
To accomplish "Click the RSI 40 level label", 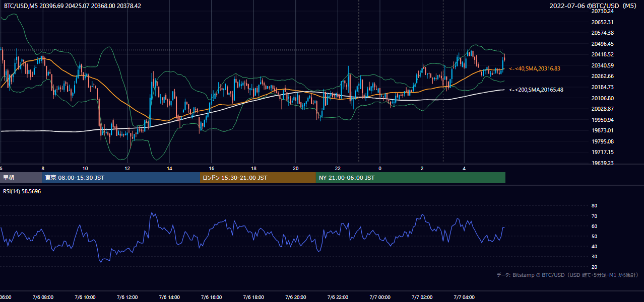I will (594, 246).
